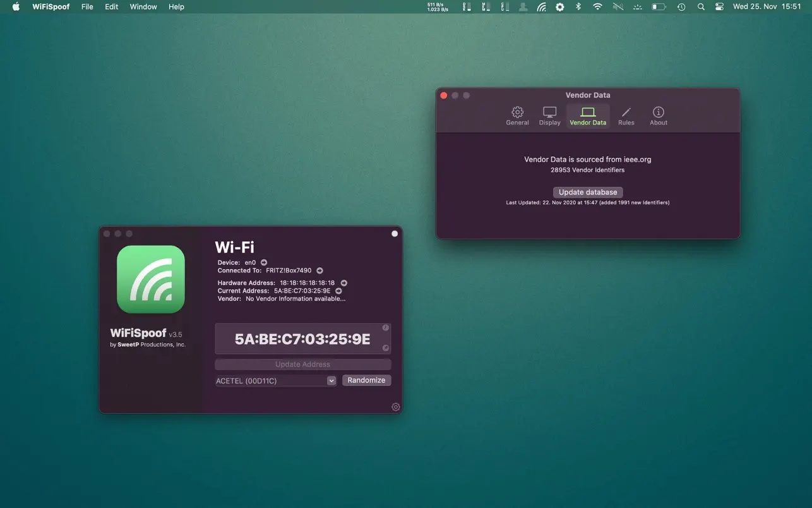Click the MAC address input field
The image size is (812, 508).
(302, 339)
